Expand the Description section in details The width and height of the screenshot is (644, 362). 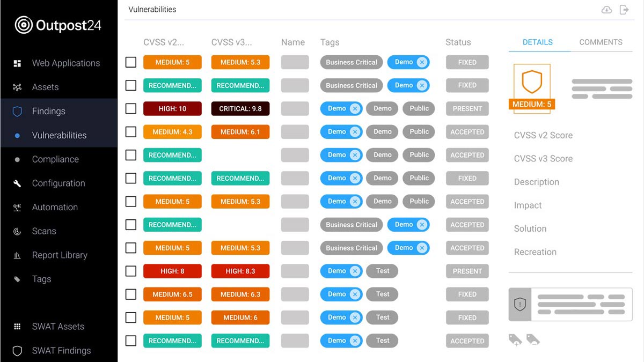coord(536,182)
